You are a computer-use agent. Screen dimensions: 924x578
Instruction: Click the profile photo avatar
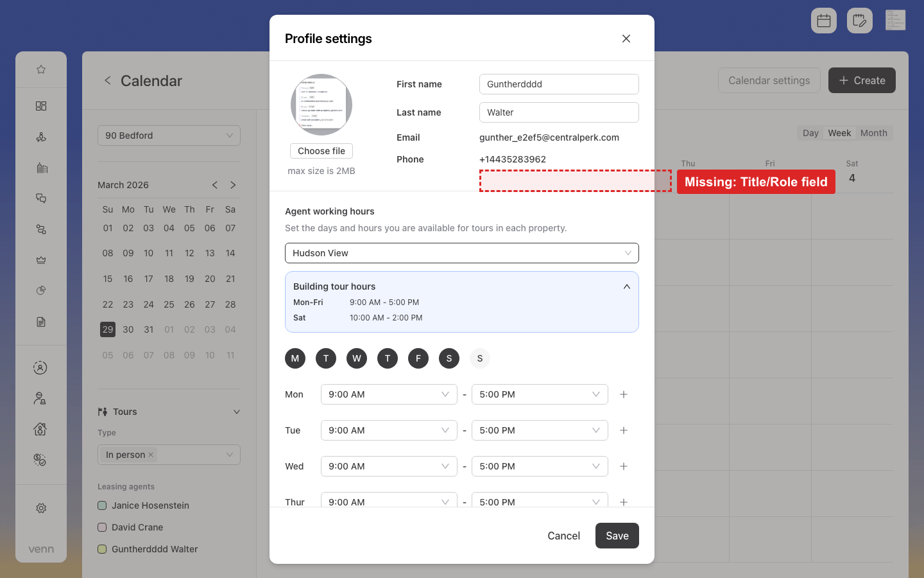point(321,105)
